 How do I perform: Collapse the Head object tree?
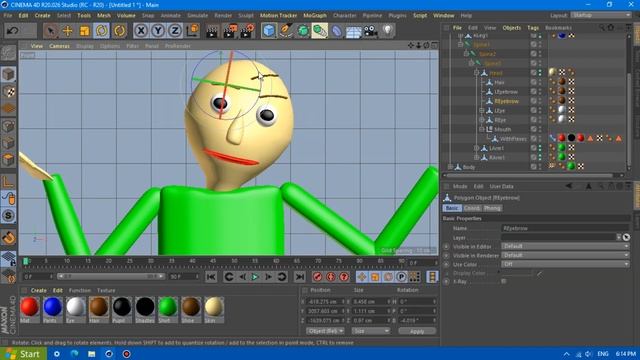point(476,73)
